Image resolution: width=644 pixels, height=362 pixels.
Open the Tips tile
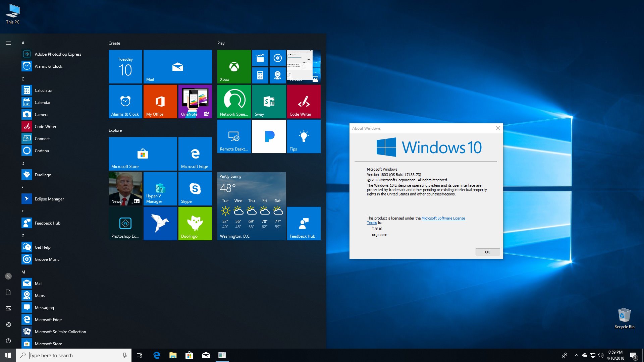click(304, 136)
